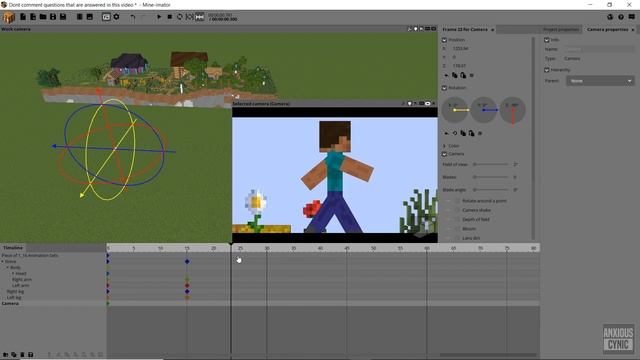Screen dimensions: 640x360
Task: Select the Right leg row in timeline
Action: tap(53, 292)
